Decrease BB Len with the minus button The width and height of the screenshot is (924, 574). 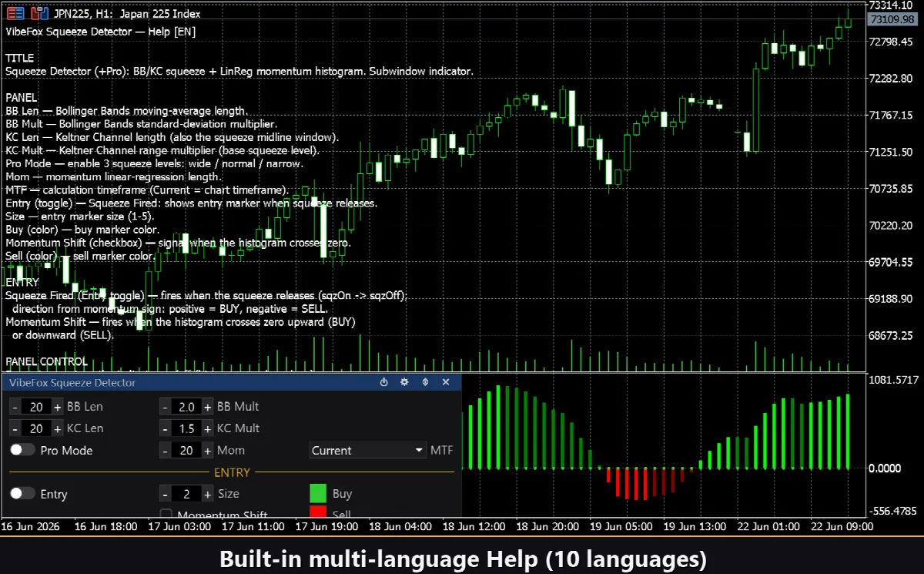pos(15,407)
